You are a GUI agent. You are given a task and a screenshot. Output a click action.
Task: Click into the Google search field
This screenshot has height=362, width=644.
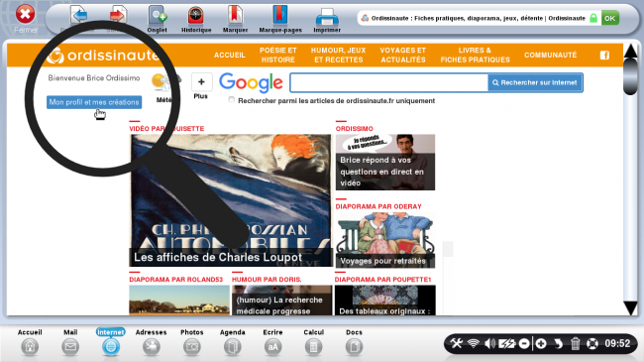pos(388,82)
